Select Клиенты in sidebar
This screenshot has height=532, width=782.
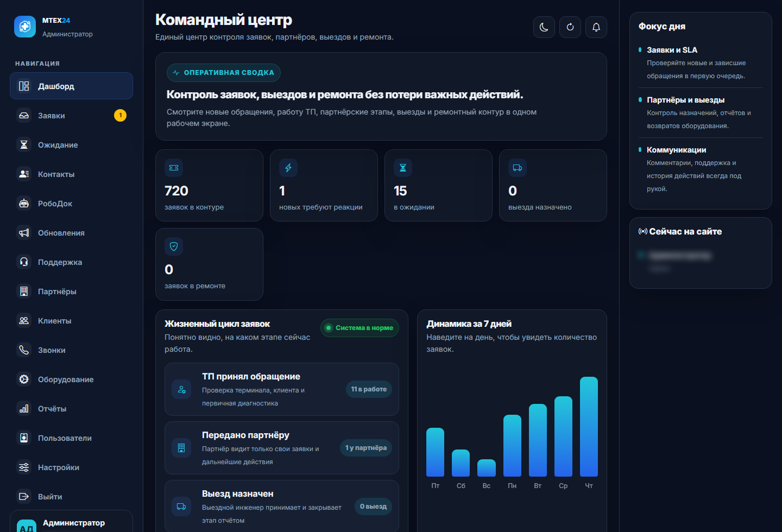71,320
